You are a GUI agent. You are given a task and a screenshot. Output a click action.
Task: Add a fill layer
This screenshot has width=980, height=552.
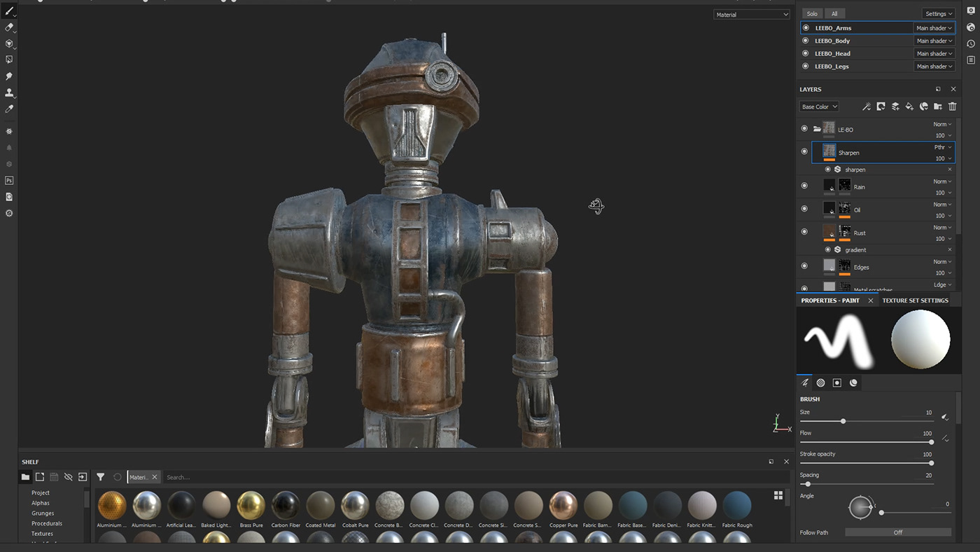pos(909,106)
